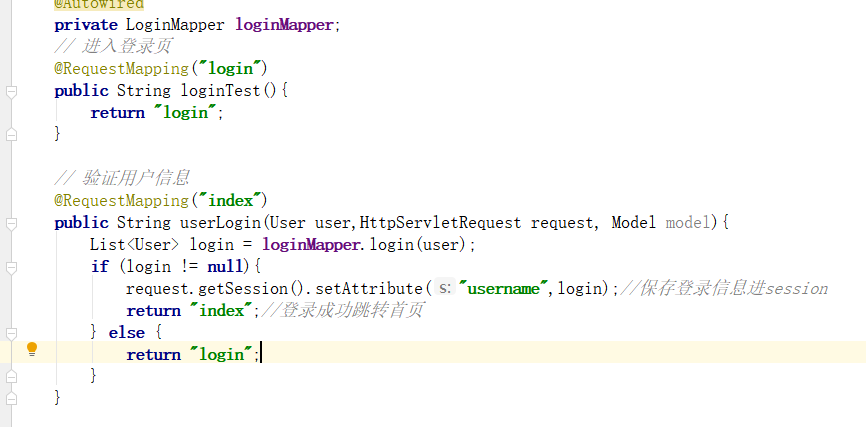Click "login" string returned in loginTest method

click(x=185, y=113)
